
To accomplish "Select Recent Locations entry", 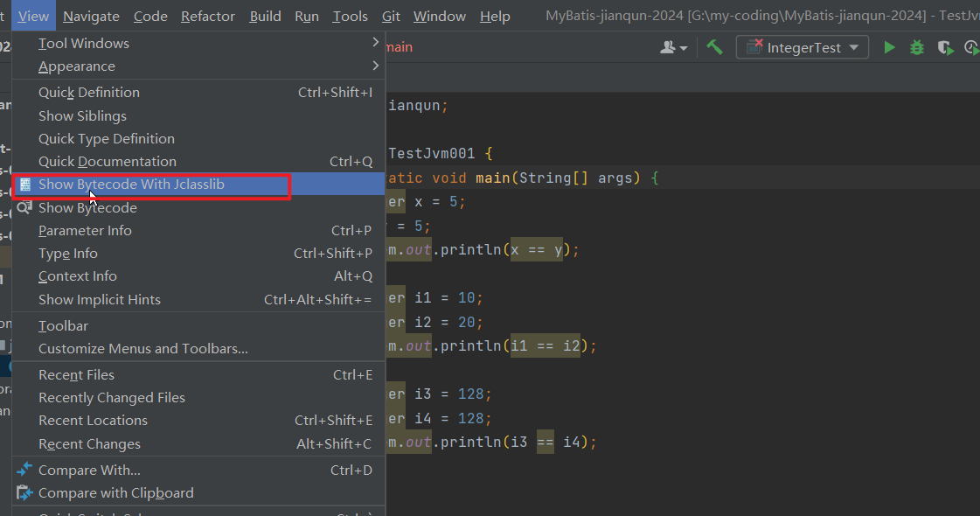I will 198,421.
